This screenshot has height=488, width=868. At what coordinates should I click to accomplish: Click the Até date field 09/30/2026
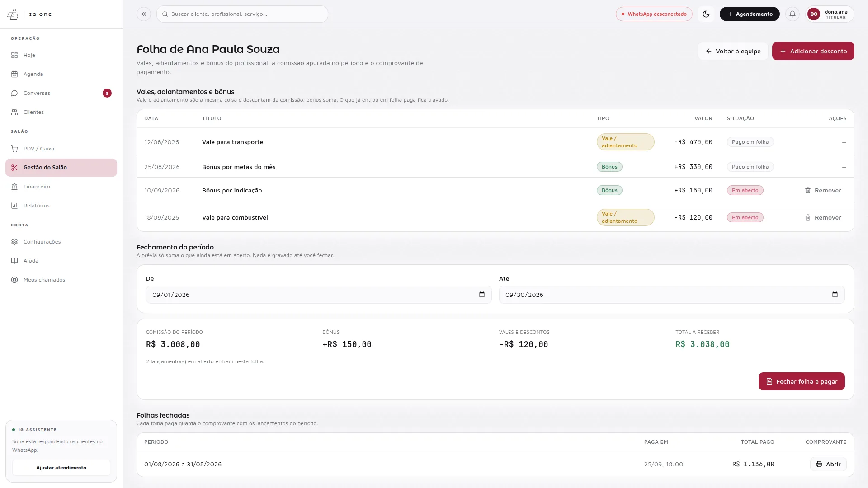[x=671, y=295]
